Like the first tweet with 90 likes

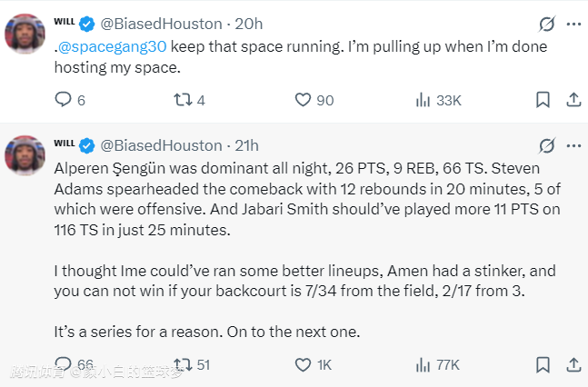coord(303,100)
